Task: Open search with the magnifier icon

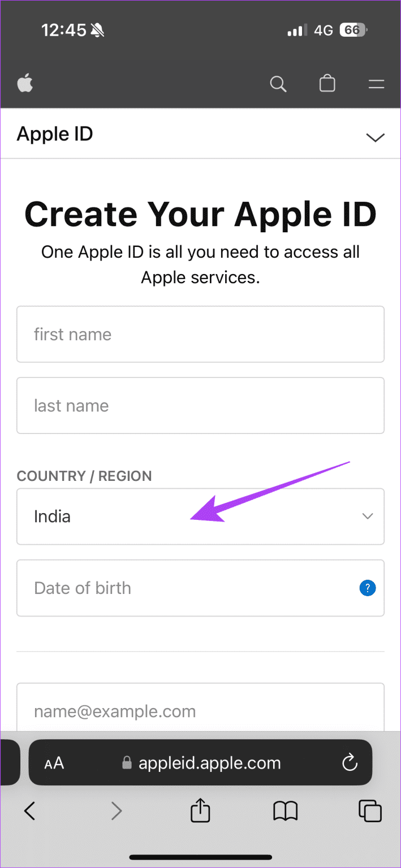Action: pos(278,84)
